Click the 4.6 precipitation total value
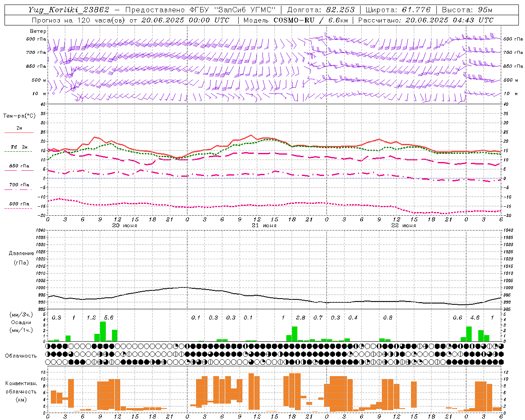The image size is (525, 420). pos(475,318)
